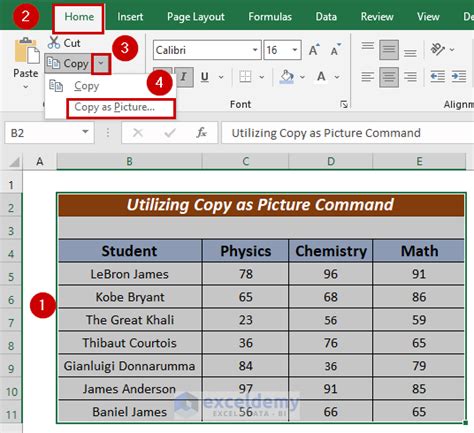
Task: Expand the borders dropdown arrow
Action: 262,77
